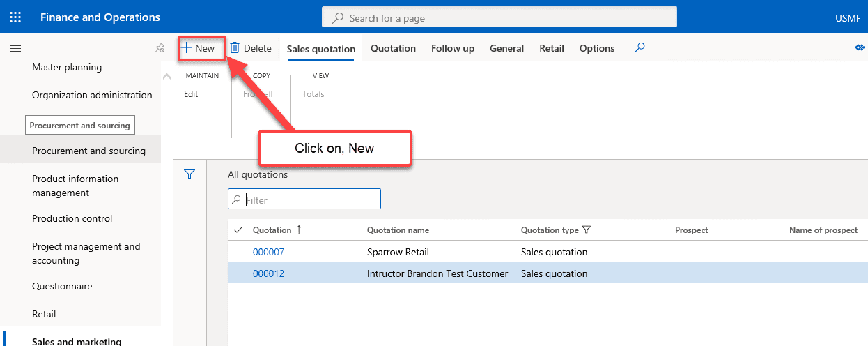
Task: Click Sales quotation type in 000012 row
Action: tap(554, 273)
